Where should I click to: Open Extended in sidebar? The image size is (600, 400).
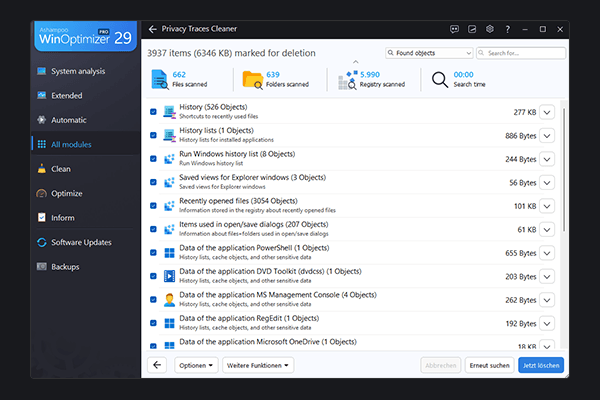click(86, 96)
